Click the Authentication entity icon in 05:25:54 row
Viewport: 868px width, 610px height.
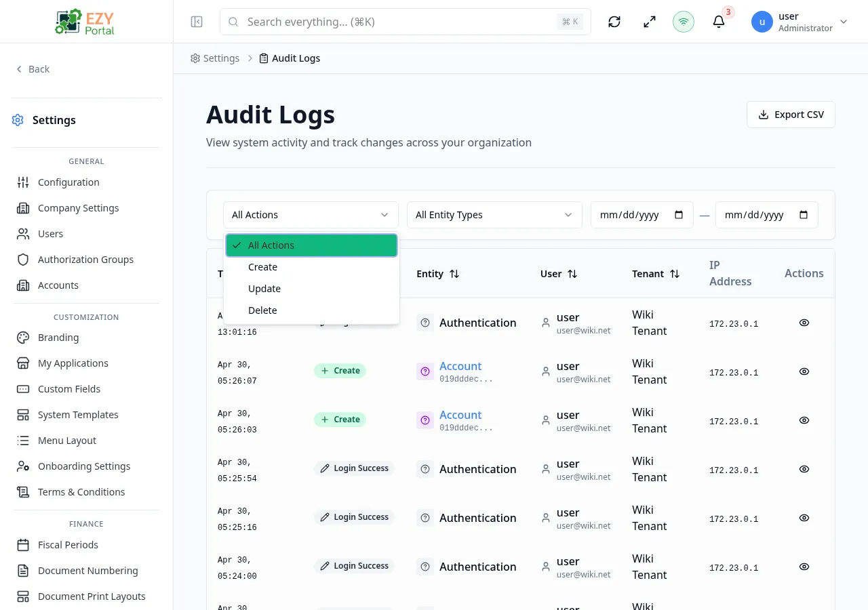(x=425, y=469)
